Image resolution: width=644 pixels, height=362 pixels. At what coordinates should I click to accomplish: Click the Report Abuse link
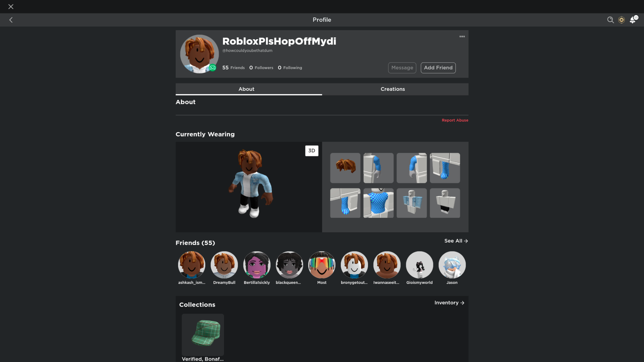click(455, 120)
